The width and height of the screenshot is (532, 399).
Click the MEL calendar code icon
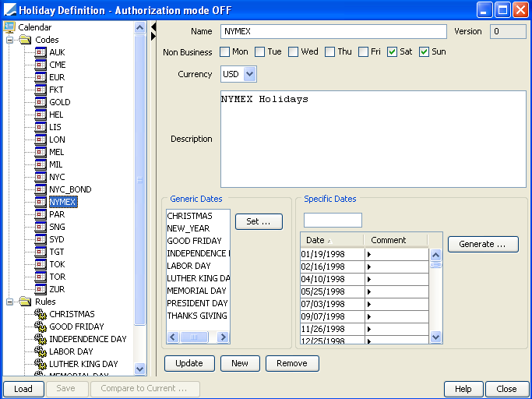[41, 152]
